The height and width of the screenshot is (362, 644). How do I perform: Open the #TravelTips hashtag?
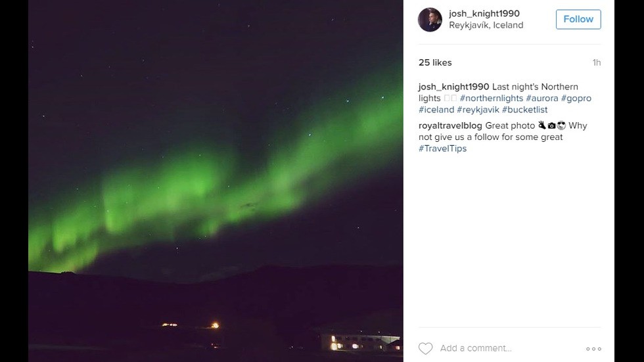[442, 148]
